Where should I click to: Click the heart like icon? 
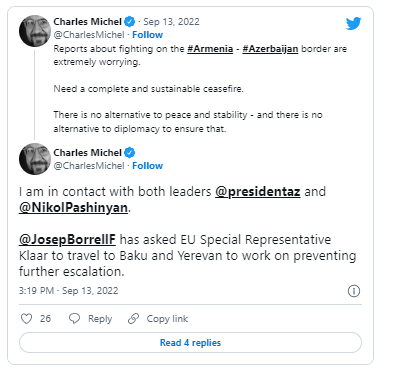pos(27,318)
